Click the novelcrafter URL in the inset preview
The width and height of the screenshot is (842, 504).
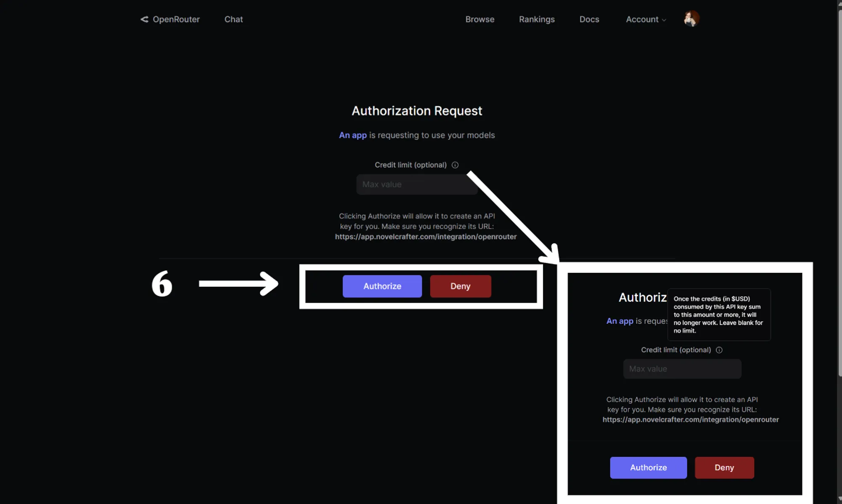pos(690,419)
